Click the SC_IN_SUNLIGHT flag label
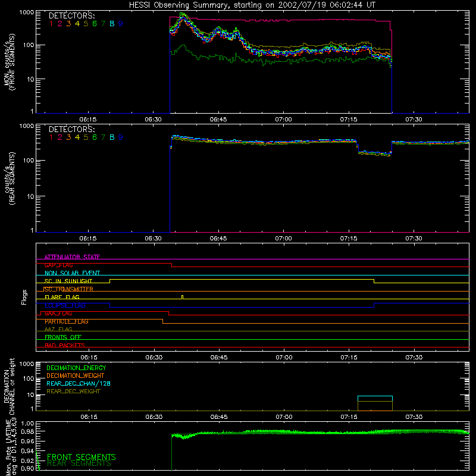Screen dimensions: 476x476 pos(68,281)
